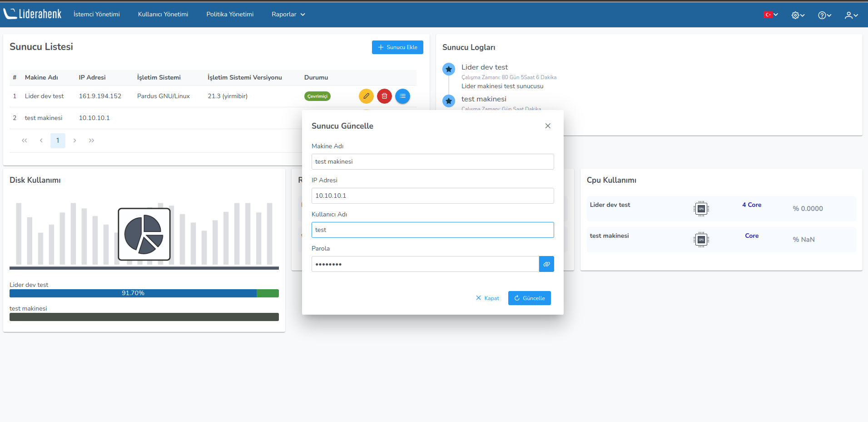Click the disk usage pie chart image
This screenshot has height=422, width=868.
[144, 234]
